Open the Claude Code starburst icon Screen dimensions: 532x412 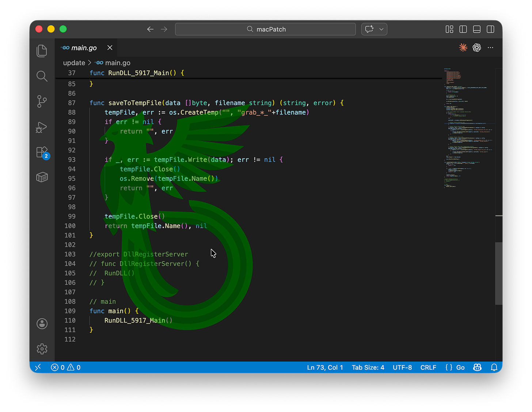point(463,47)
